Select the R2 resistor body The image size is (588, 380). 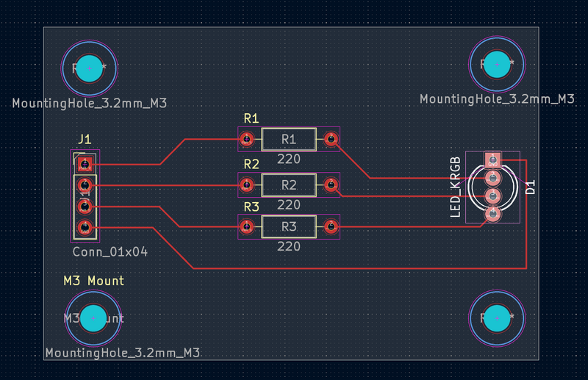[x=289, y=184]
